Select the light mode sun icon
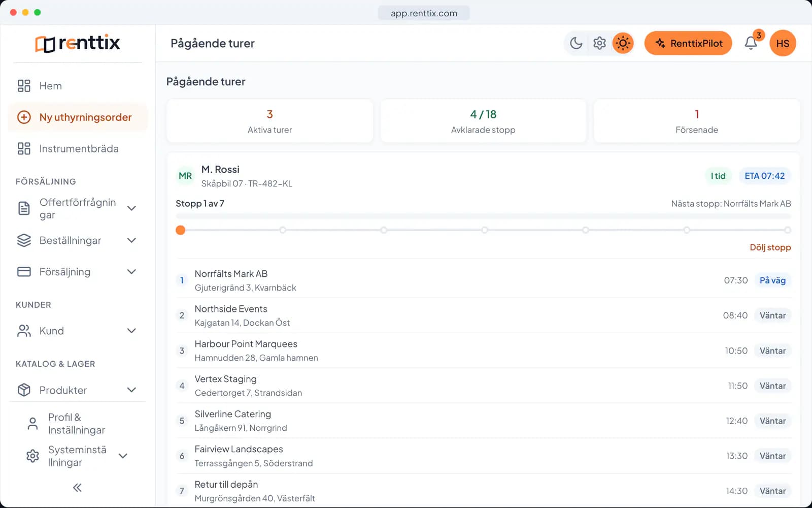This screenshot has width=812, height=508. 623,43
